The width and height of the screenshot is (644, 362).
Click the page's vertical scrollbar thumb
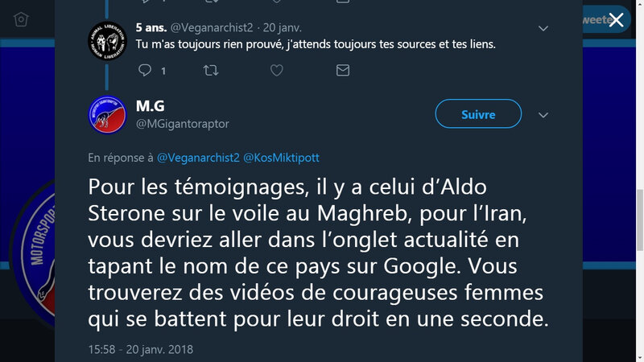click(640, 220)
